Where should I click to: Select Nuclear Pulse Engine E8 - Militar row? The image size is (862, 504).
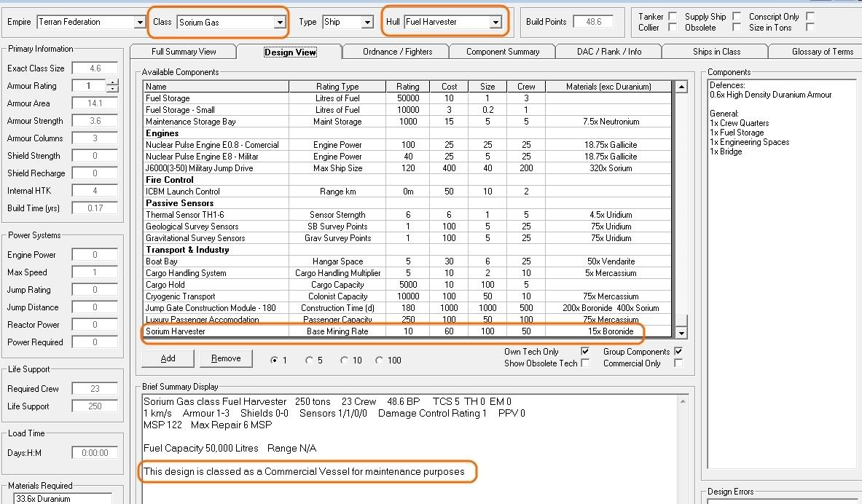[407, 157]
